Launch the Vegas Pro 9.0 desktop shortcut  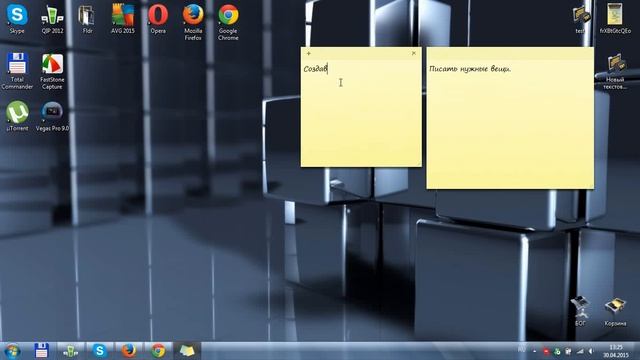pos(52,116)
